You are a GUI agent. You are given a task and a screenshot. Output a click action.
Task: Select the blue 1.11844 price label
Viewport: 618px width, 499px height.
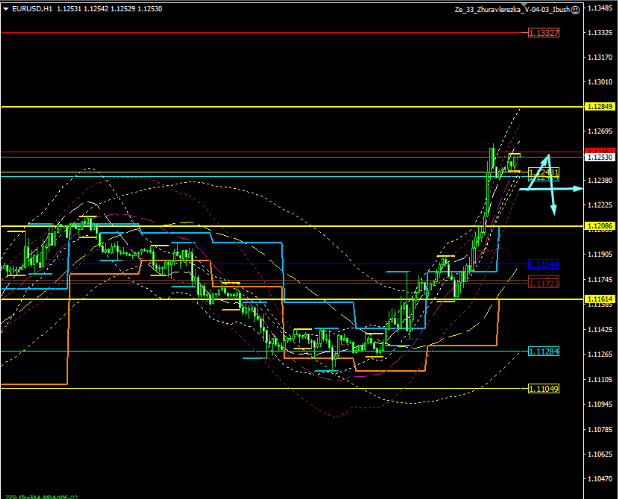pyautogui.click(x=543, y=265)
